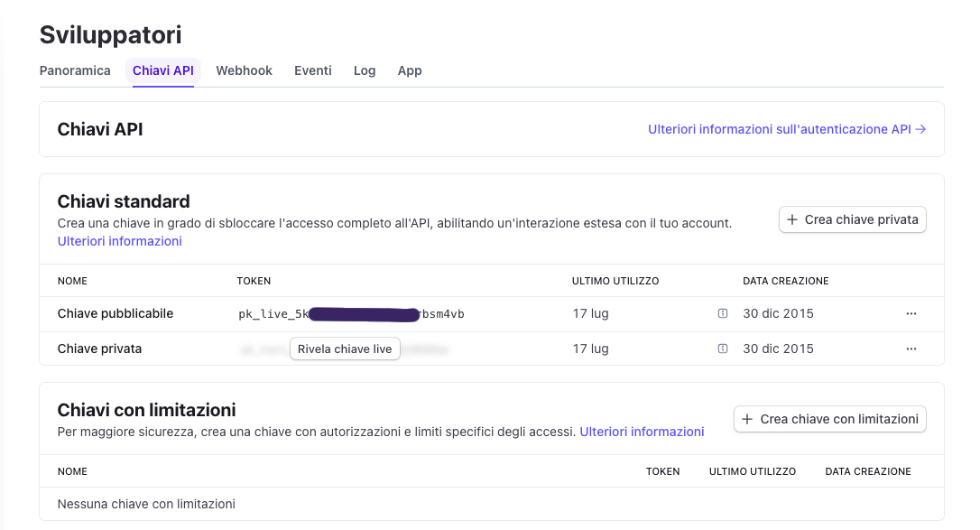Image resolution: width=980 pixels, height=530 pixels.
Task: Click 17 lug in Chiave privata row
Action: 591,349
